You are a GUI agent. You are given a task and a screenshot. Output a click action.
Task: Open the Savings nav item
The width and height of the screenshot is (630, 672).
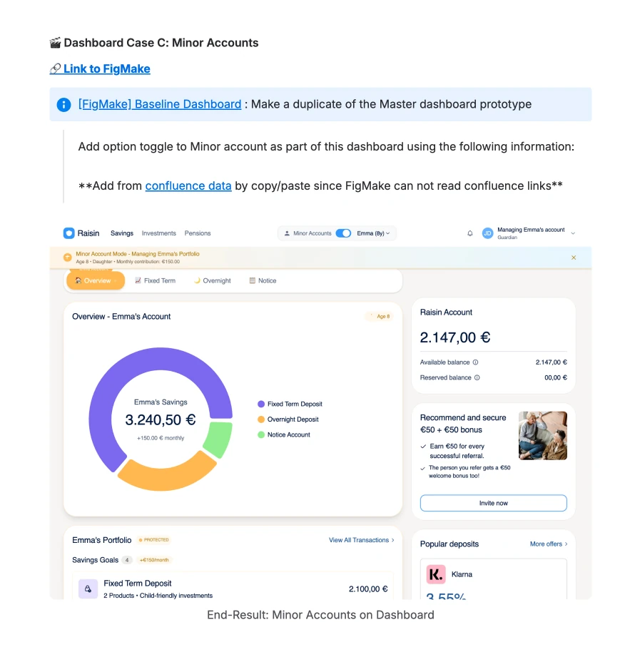pos(122,233)
